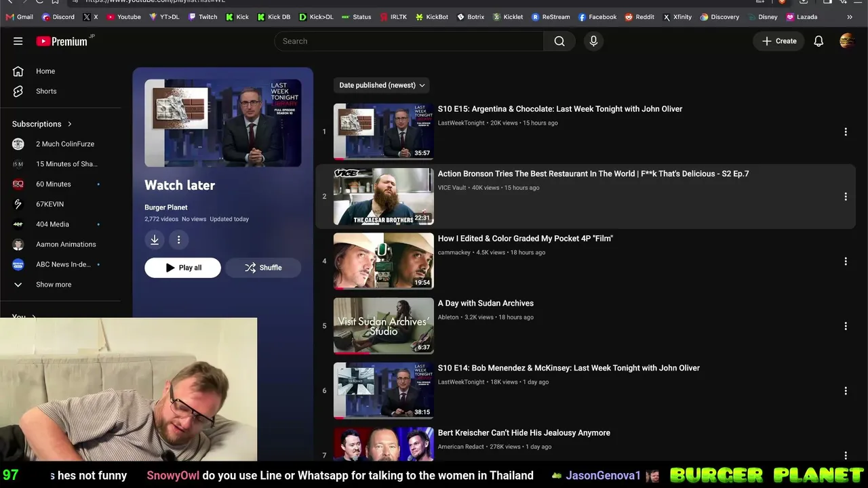The width and height of the screenshot is (868, 488).
Task: Open the Date published (newest) sort dropdown
Action: [382, 85]
